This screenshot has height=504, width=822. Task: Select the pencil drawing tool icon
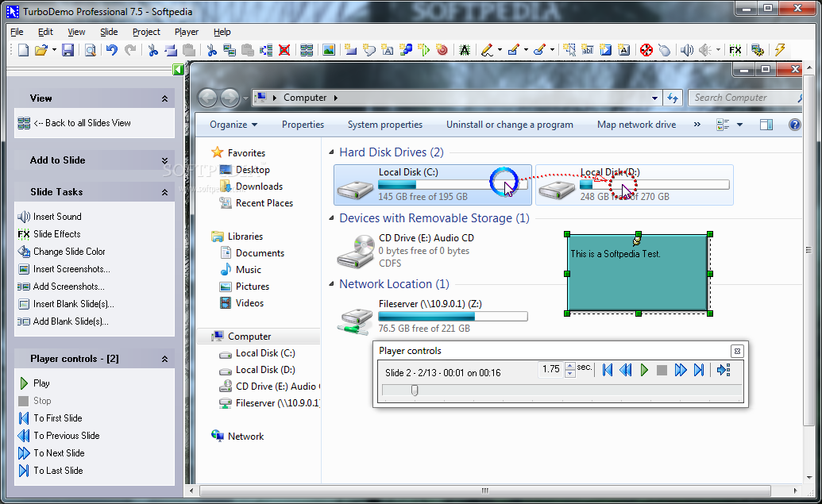[487, 50]
